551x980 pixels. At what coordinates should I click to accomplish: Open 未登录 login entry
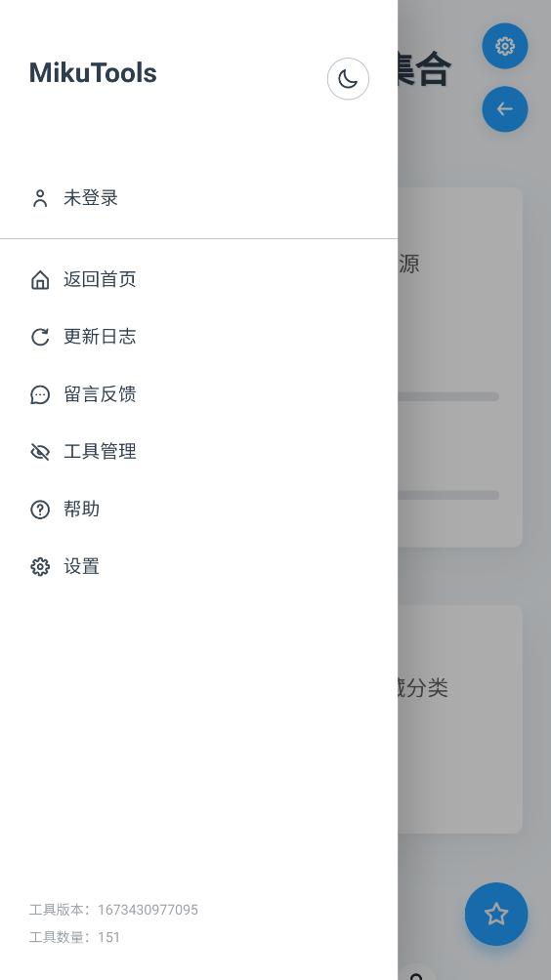click(199, 198)
